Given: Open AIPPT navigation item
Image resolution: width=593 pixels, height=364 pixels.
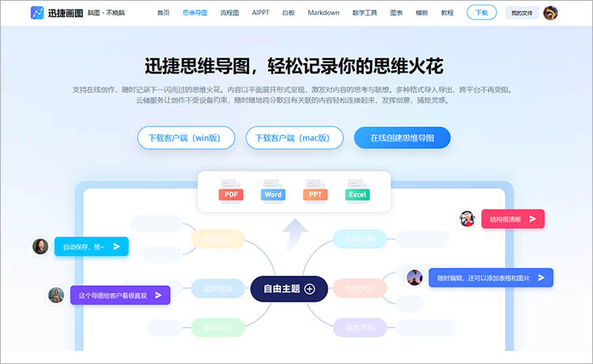Looking at the screenshot, I should click(x=261, y=13).
